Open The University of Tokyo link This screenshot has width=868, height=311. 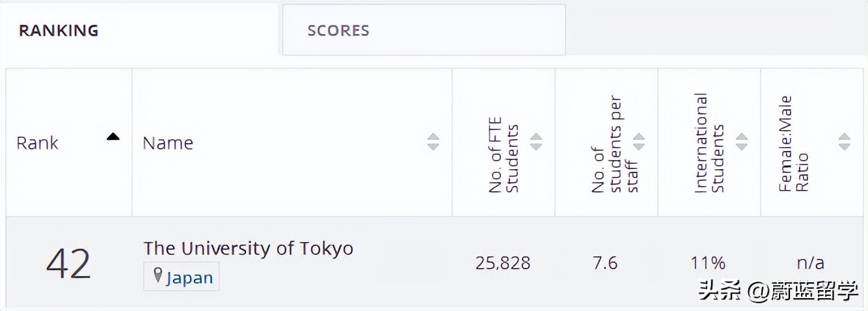point(248,249)
